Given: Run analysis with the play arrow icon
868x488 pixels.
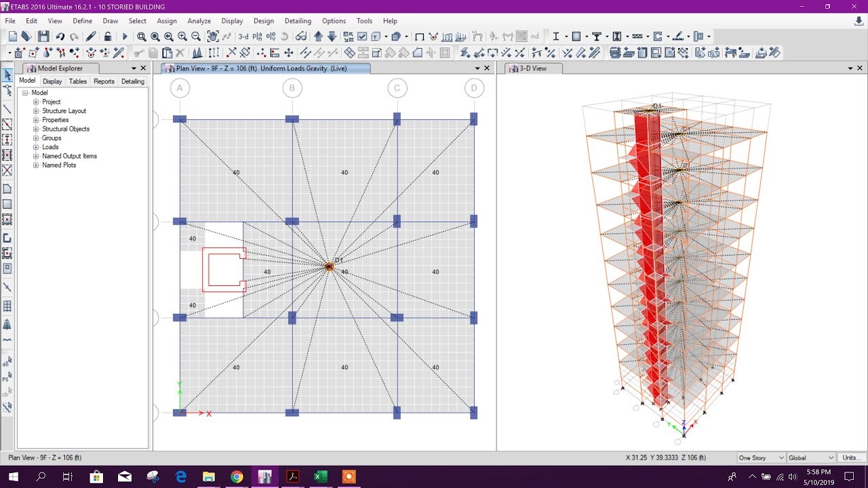Looking at the screenshot, I should click(x=125, y=37).
